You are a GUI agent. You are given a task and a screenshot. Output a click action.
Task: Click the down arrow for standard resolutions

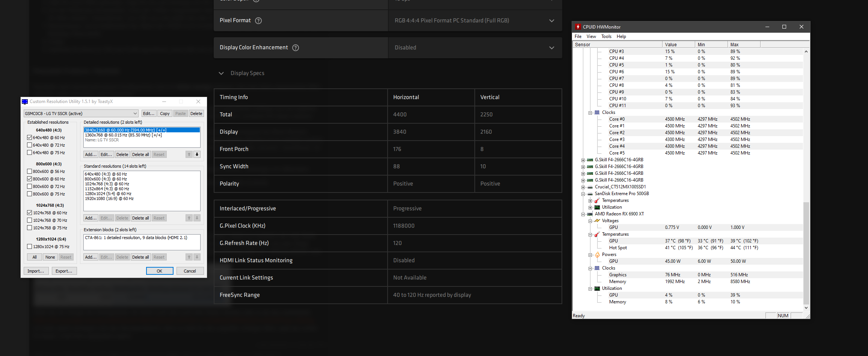point(197,218)
